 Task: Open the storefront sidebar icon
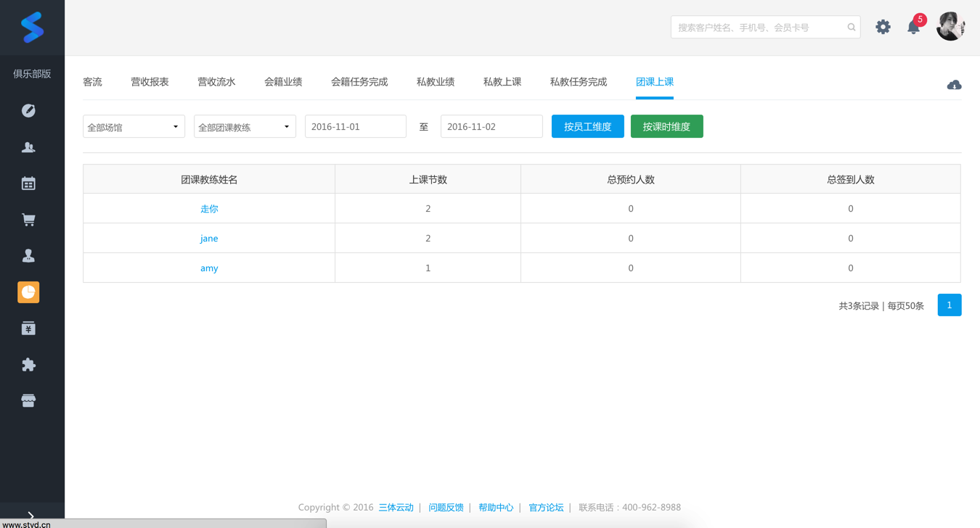point(28,400)
